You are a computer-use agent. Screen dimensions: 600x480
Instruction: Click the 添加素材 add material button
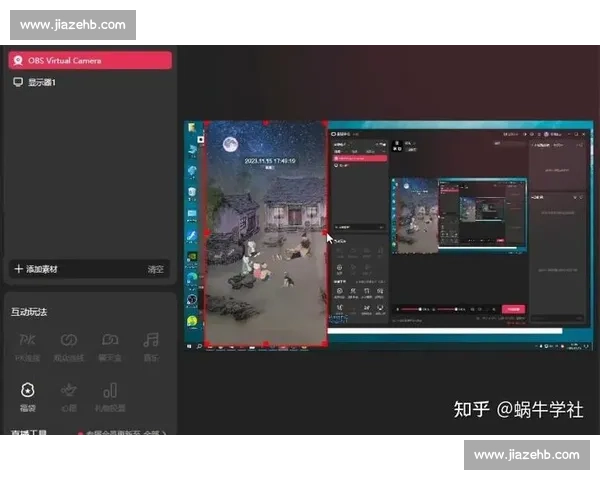(36, 269)
